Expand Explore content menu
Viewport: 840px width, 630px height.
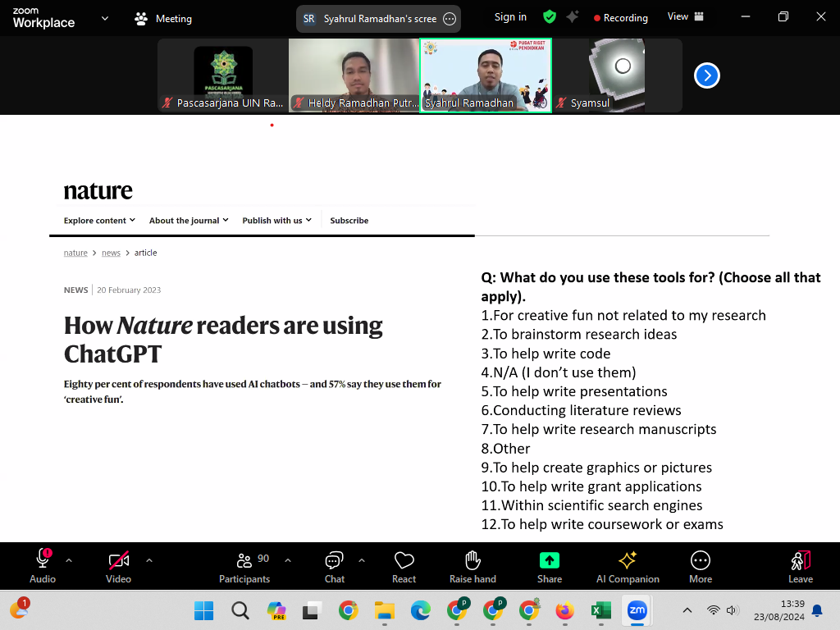99,220
